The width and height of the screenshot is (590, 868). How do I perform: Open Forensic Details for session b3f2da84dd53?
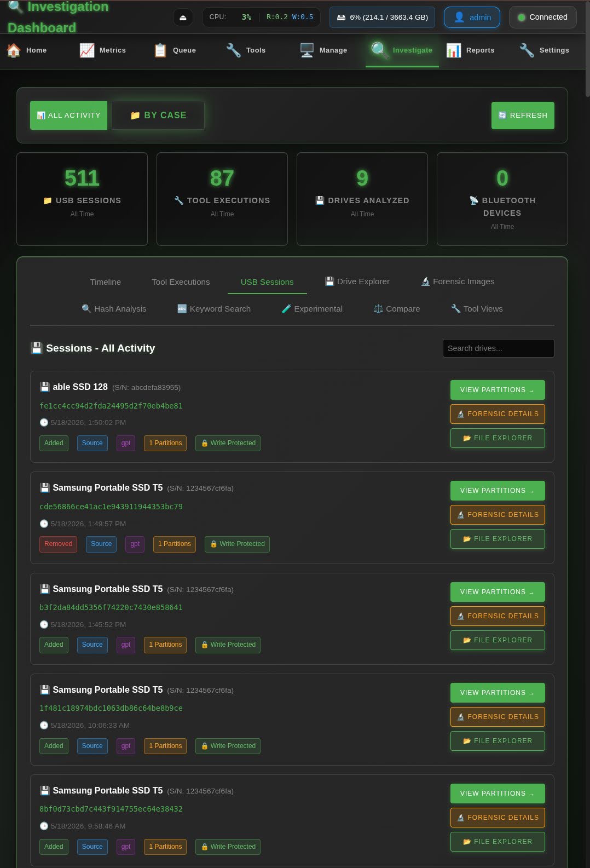[498, 616]
